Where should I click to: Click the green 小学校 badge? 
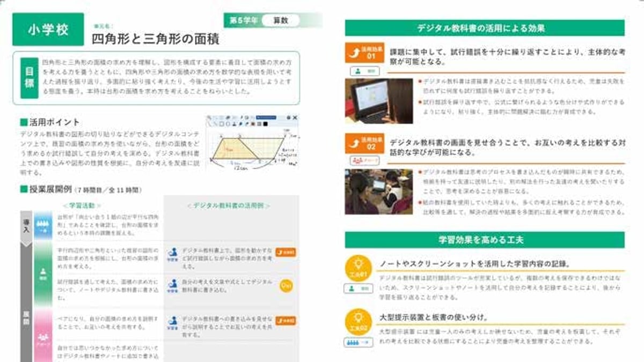point(48,29)
